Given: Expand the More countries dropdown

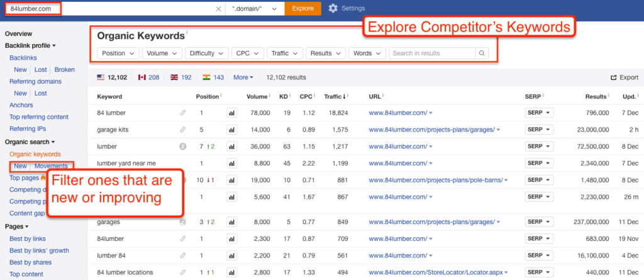Looking at the screenshot, I should pyautogui.click(x=243, y=77).
